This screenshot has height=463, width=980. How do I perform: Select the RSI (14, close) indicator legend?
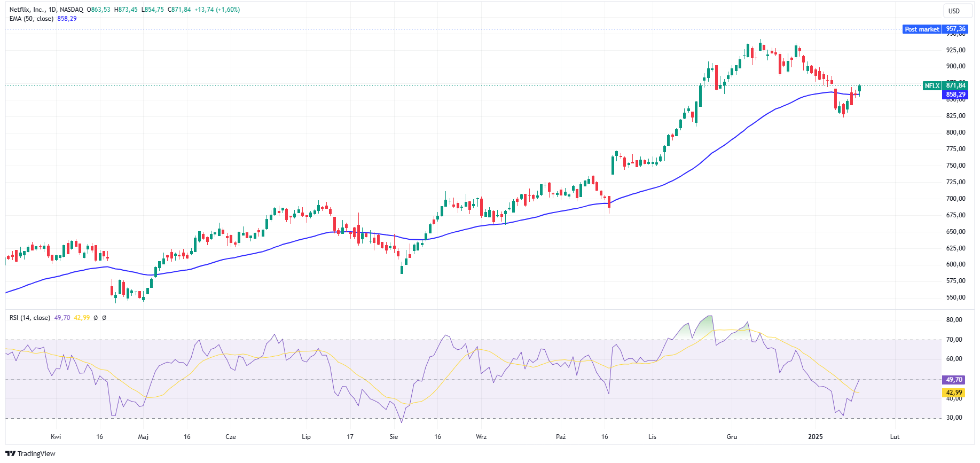[x=30, y=318]
